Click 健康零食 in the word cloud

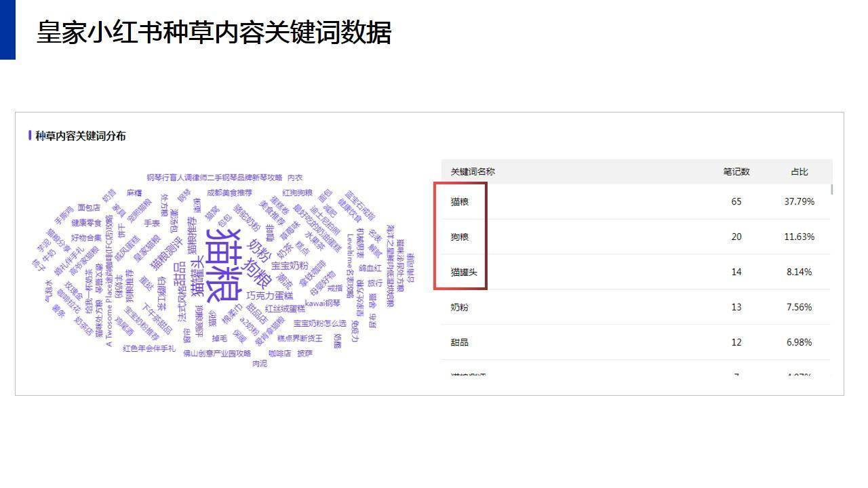point(86,223)
